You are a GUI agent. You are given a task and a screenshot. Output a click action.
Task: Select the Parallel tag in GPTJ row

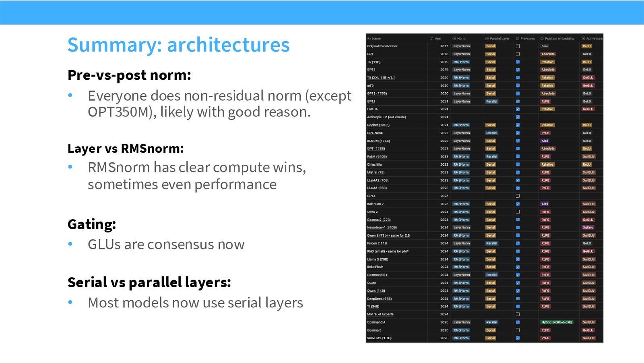coord(491,102)
